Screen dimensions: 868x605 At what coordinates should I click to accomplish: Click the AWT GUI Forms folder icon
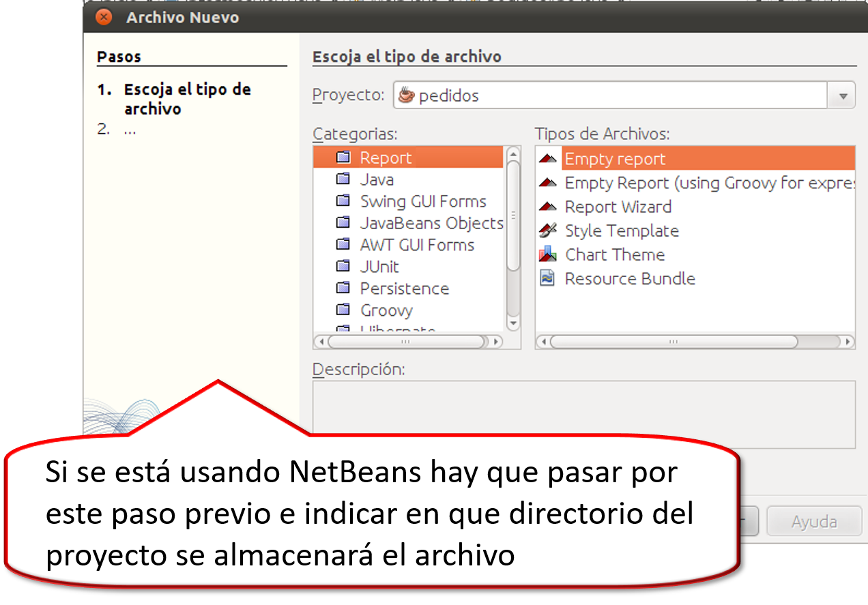pyautogui.click(x=343, y=245)
